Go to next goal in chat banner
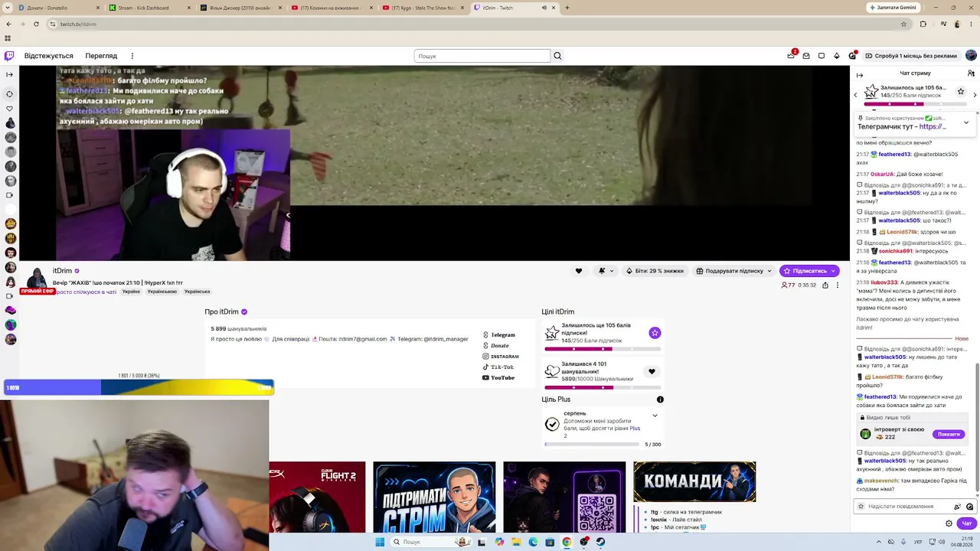The width and height of the screenshot is (980, 551). [975, 95]
